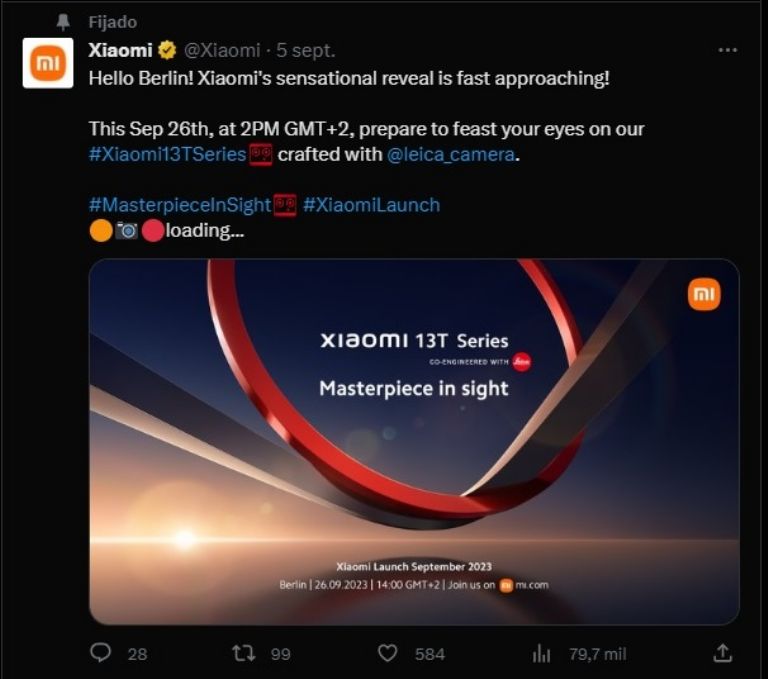Click the reply speech bubble icon
The height and width of the screenshot is (679, 768).
(100, 653)
